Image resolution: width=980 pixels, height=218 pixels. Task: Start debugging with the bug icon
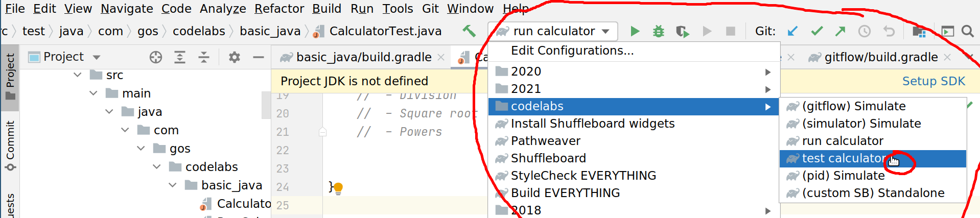[x=659, y=31]
